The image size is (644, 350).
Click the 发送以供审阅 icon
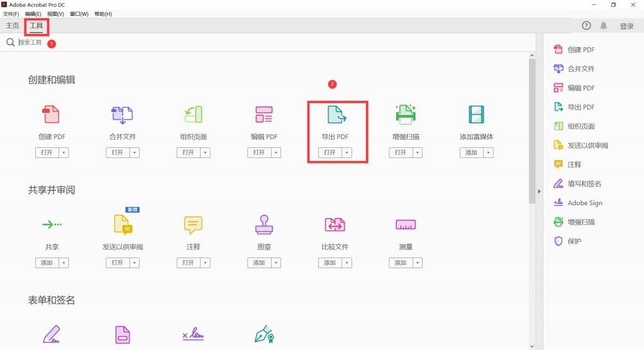coord(123,225)
